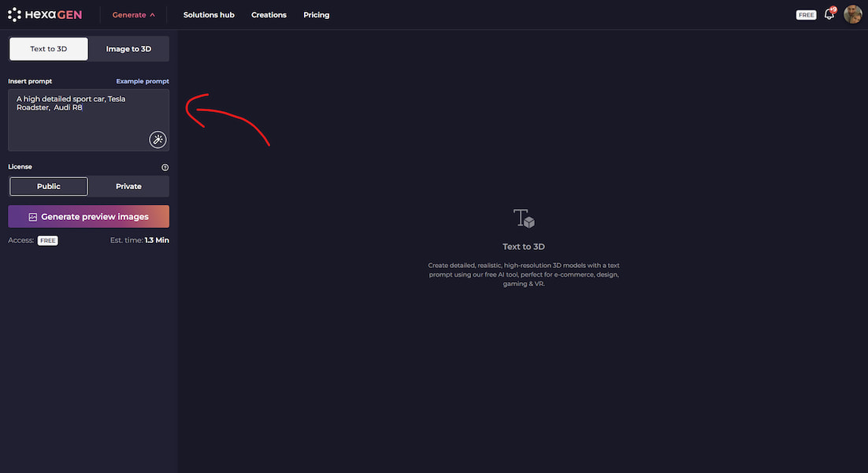Click the Est. time 1.3 Min label

pyautogui.click(x=139, y=240)
